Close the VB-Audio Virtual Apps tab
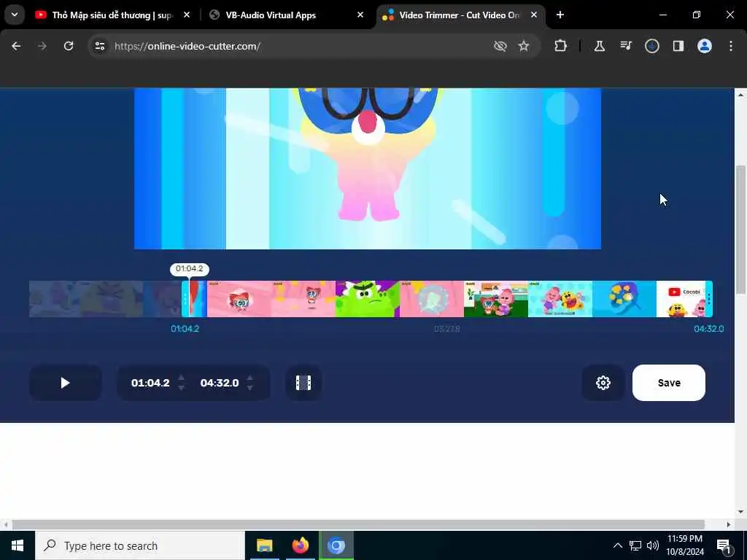This screenshot has width=747, height=560. coord(360,15)
